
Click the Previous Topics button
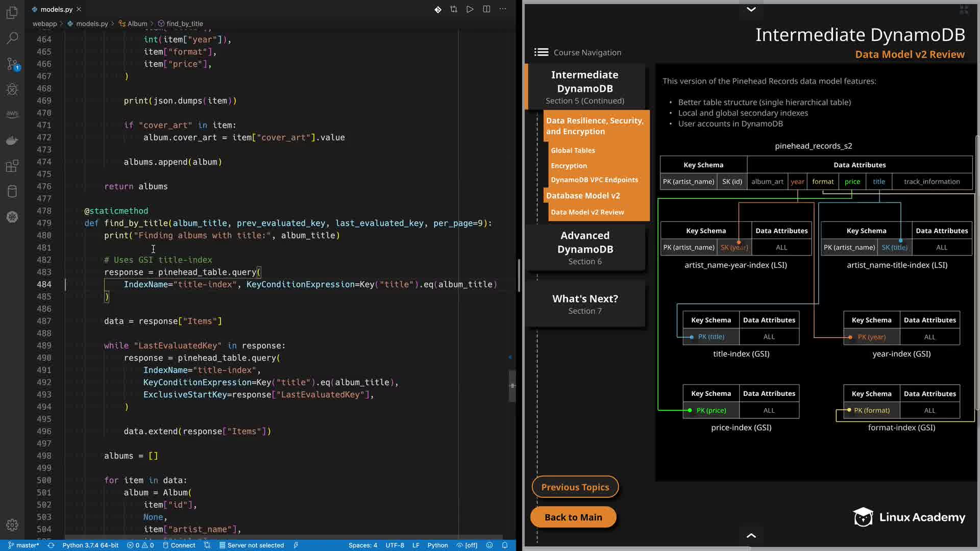575,487
